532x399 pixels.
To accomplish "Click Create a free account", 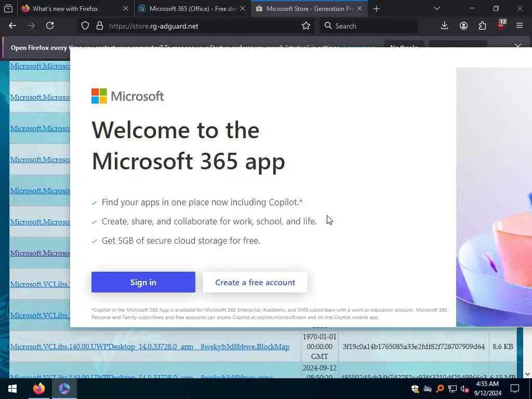I will [x=255, y=282].
